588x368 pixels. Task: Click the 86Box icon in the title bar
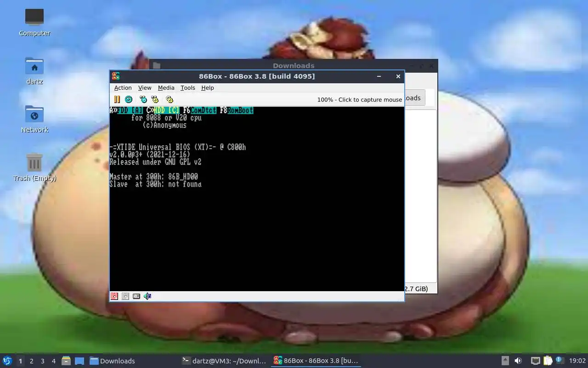click(x=116, y=76)
